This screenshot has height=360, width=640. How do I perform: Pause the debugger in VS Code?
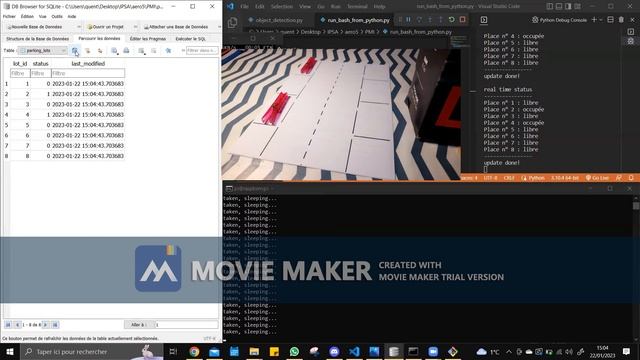pos(408,20)
